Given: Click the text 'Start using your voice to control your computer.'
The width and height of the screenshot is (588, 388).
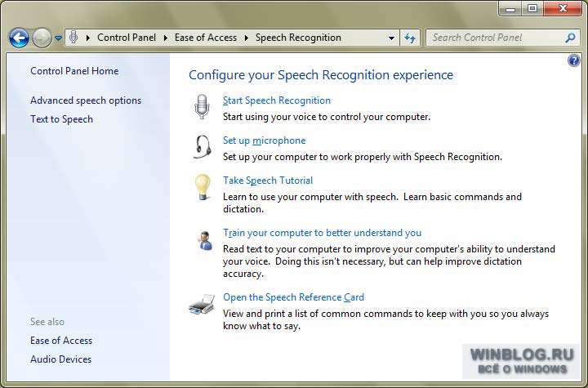Looking at the screenshot, I should click(x=326, y=117).
